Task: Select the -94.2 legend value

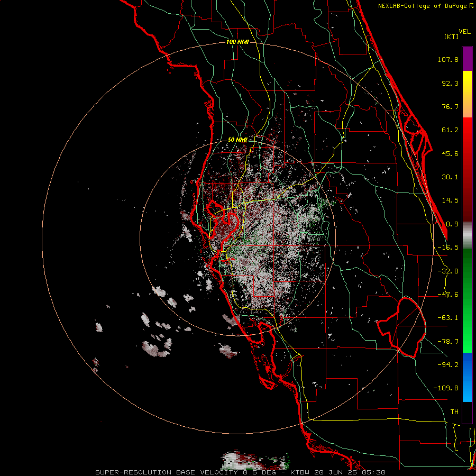Action: pos(448,364)
